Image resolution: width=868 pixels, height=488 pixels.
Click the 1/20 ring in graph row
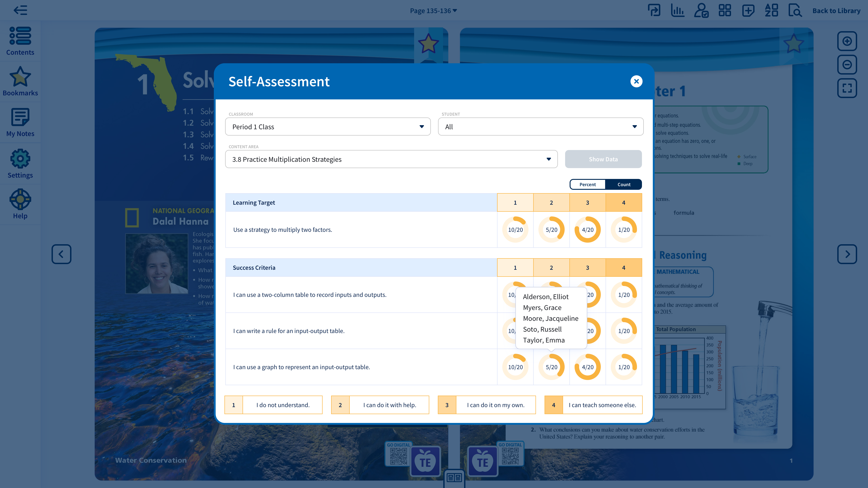click(x=624, y=367)
